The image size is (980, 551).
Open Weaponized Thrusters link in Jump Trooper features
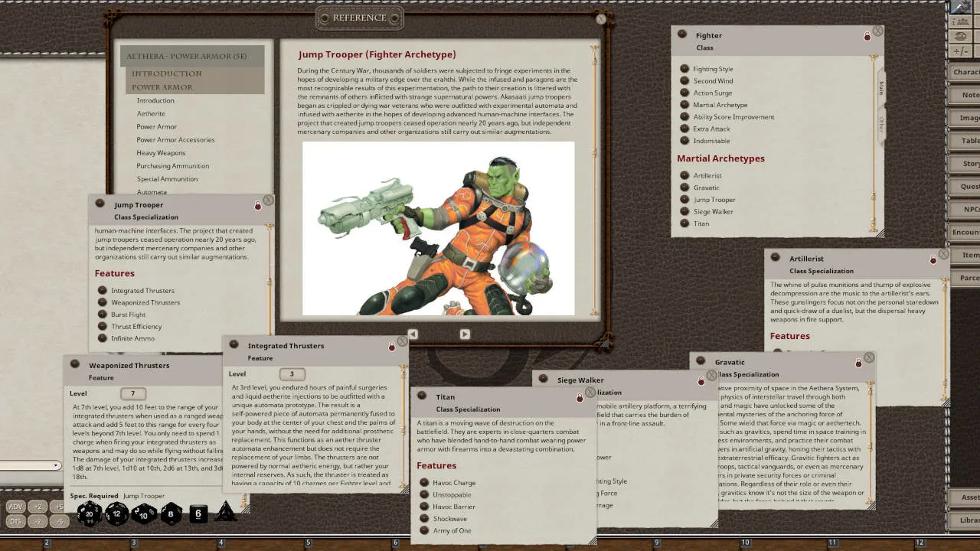(x=102, y=302)
